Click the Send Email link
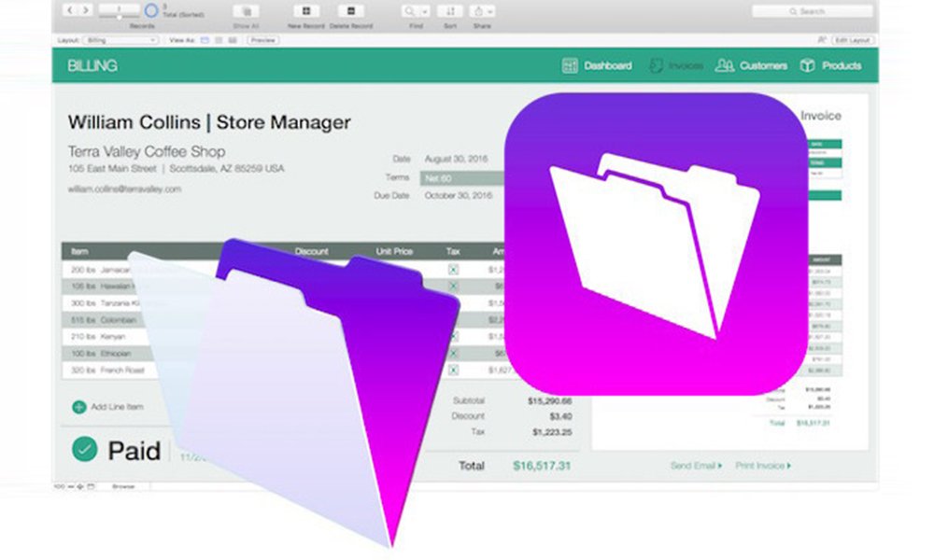 pyautogui.click(x=696, y=466)
